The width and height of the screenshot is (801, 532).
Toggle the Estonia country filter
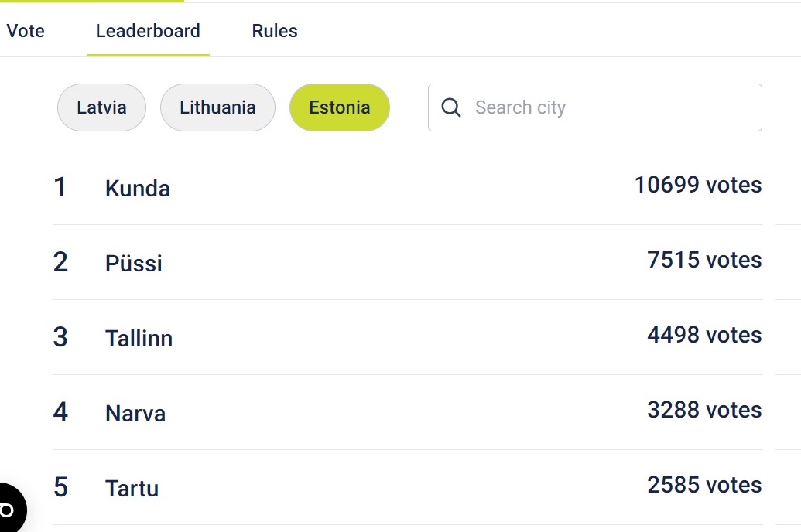click(340, 107)
